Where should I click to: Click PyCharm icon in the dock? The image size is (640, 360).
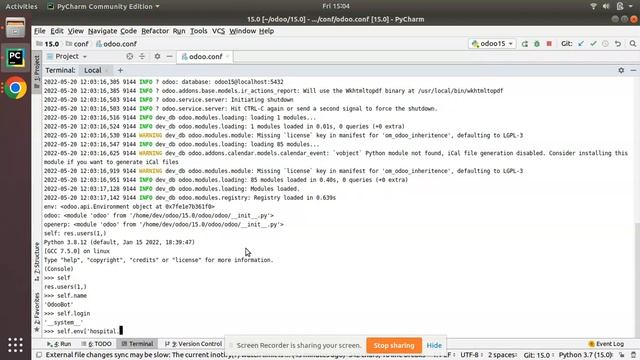[16, 58]
